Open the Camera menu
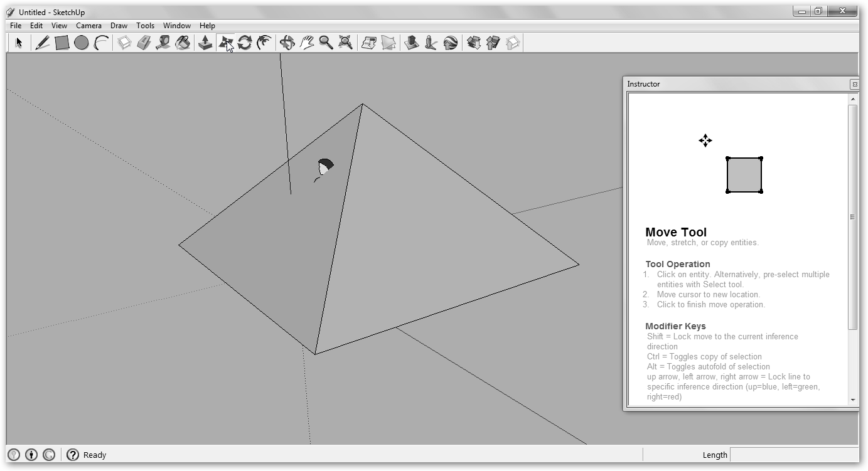Image resolution: width=868 pixels, height=471 pixels. [x=88, y=26]
